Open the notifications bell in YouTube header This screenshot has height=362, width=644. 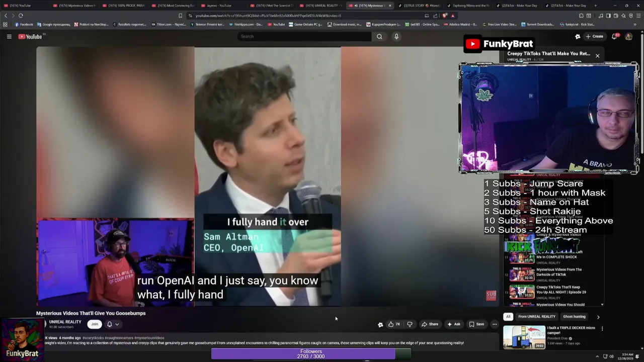click(614, 36)
